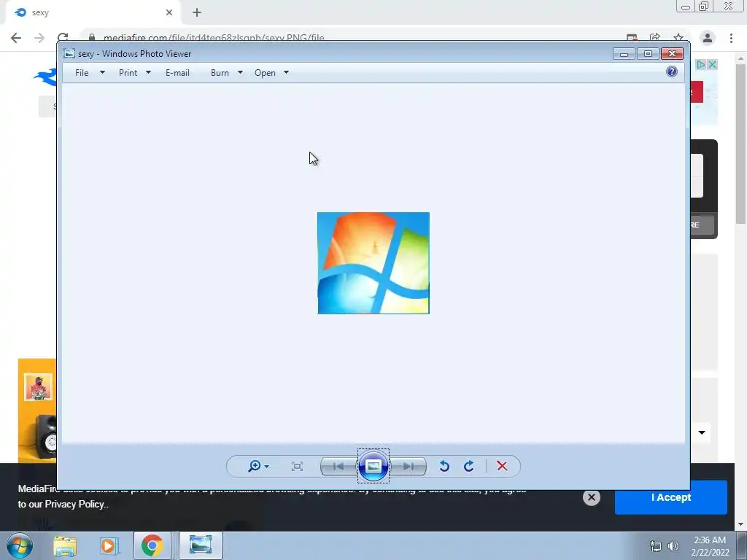
Task: Click the E-mail menu item
Action: tap(177, 73)
